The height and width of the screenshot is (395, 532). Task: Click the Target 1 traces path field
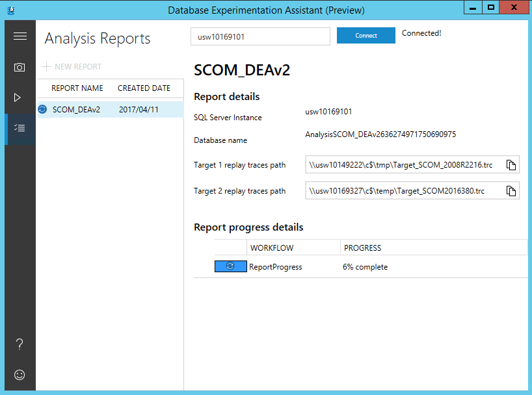click(x=403, y=165)
